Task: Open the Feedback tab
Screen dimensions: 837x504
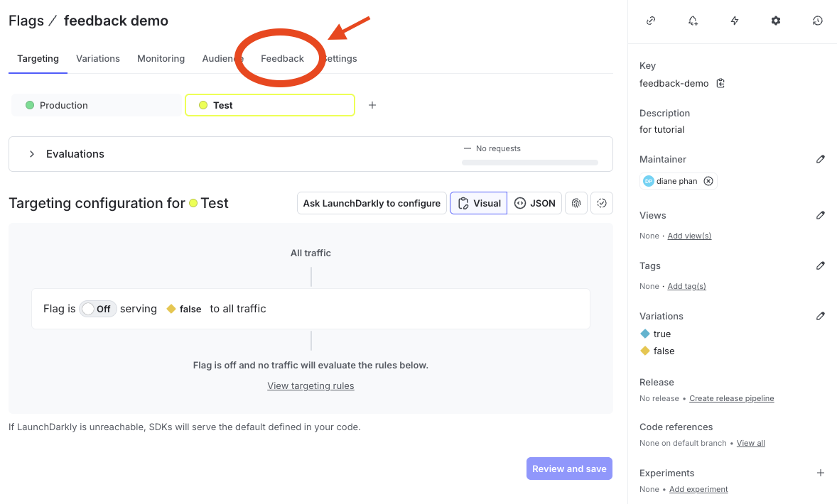Action: pyautogui.click(x=281, y=58)
